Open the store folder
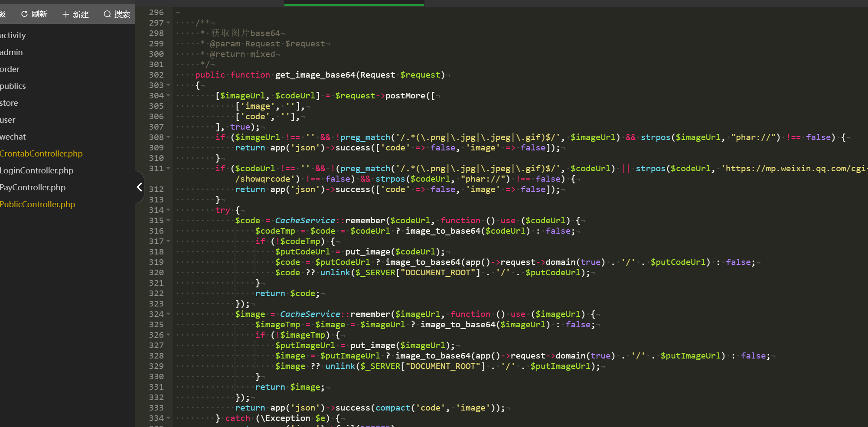 pos(9,103)
